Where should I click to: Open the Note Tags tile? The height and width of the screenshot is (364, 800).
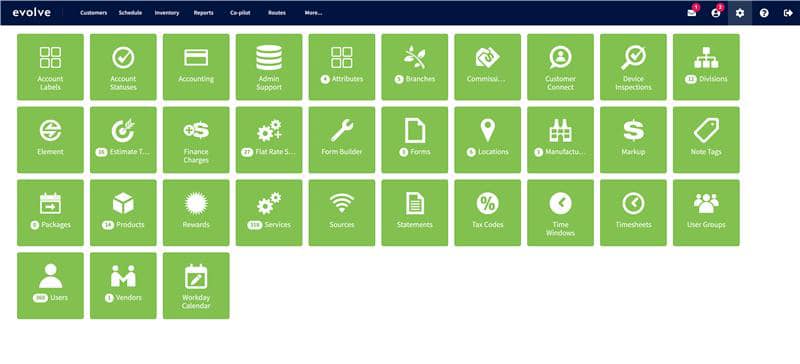(x=706, y=140)
